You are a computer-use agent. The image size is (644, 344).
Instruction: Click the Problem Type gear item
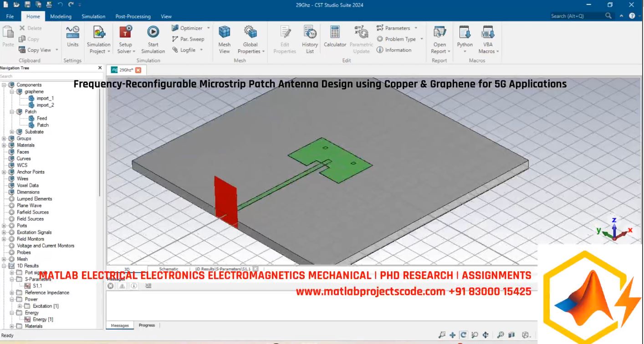click(x=396, y=39)
